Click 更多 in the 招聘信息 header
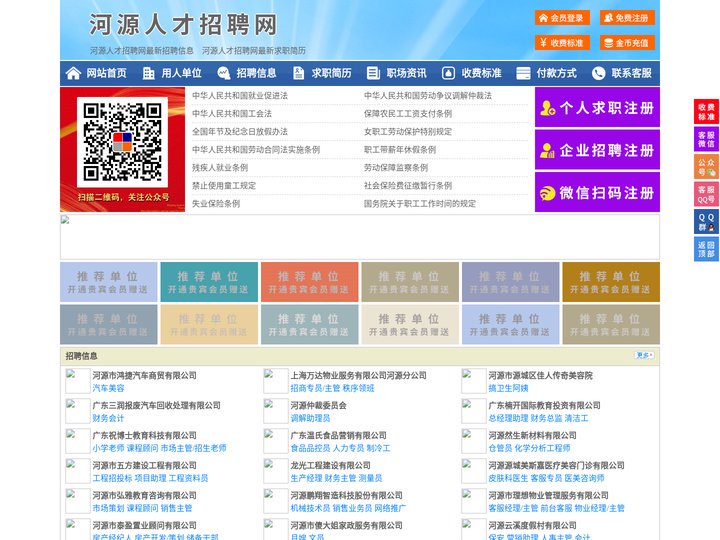The image size is (720, 540). (644, 355)
